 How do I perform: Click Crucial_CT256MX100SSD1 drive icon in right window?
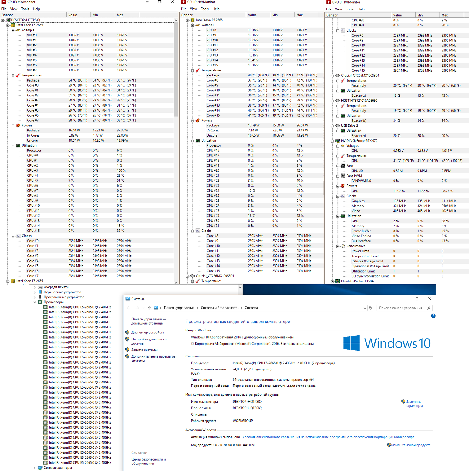pos(338,76)
